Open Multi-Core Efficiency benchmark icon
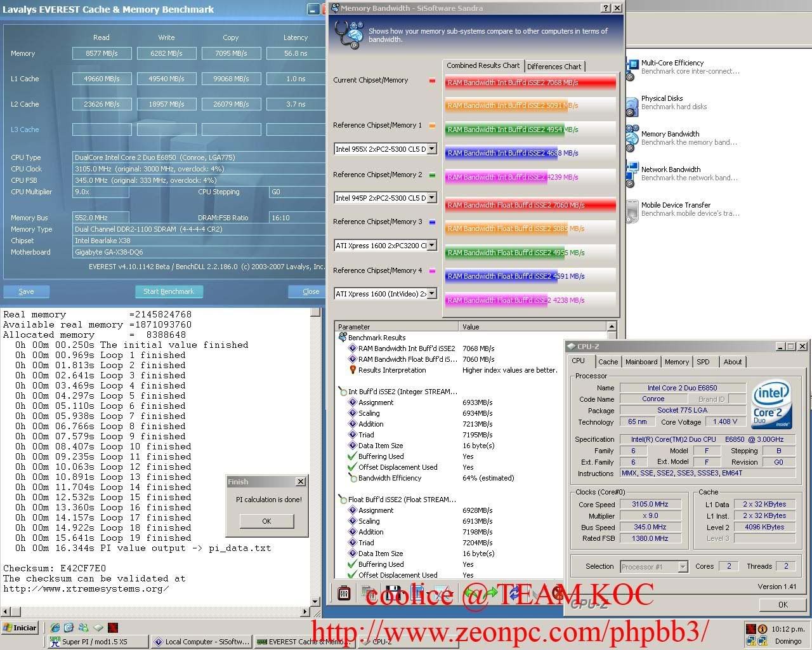This screenshot has height=650, width=812. coord(632,69)
